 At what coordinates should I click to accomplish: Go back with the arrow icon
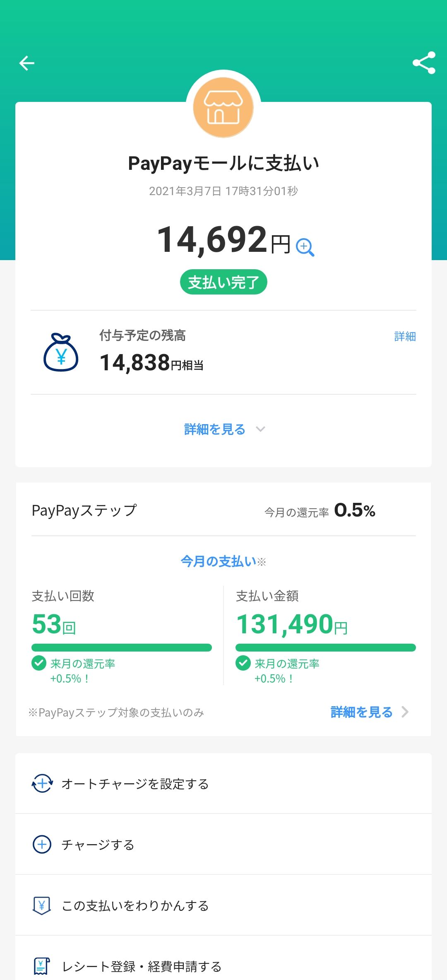(x=27, y=63)
